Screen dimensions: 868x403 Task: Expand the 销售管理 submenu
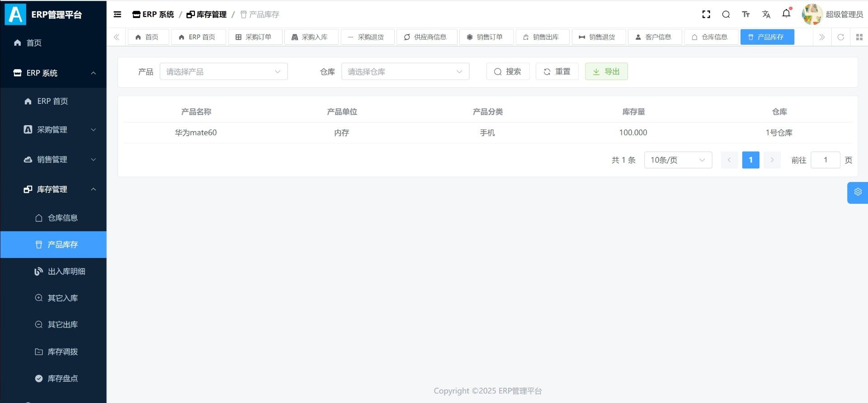[x=53, y=159]
